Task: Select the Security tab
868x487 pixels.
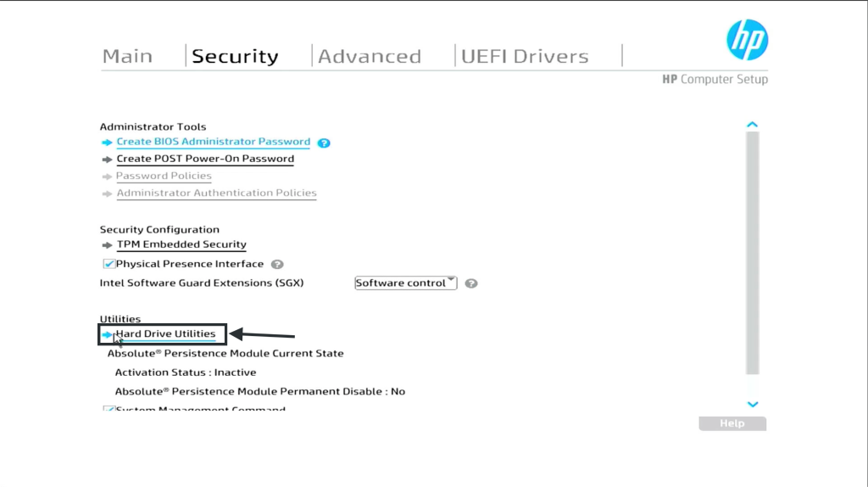Action: pyautogui.click(x=235, y=56)
